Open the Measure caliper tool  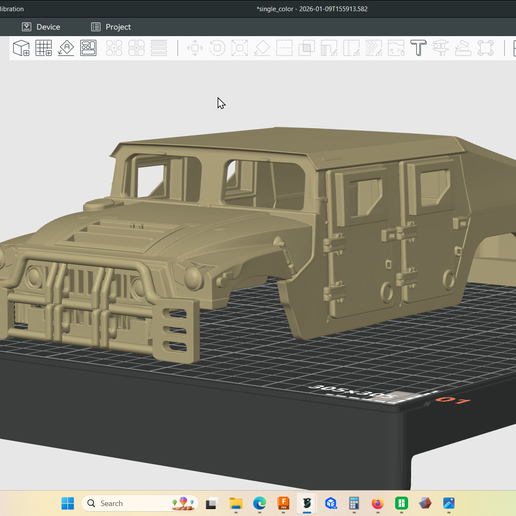click(441, 48)
